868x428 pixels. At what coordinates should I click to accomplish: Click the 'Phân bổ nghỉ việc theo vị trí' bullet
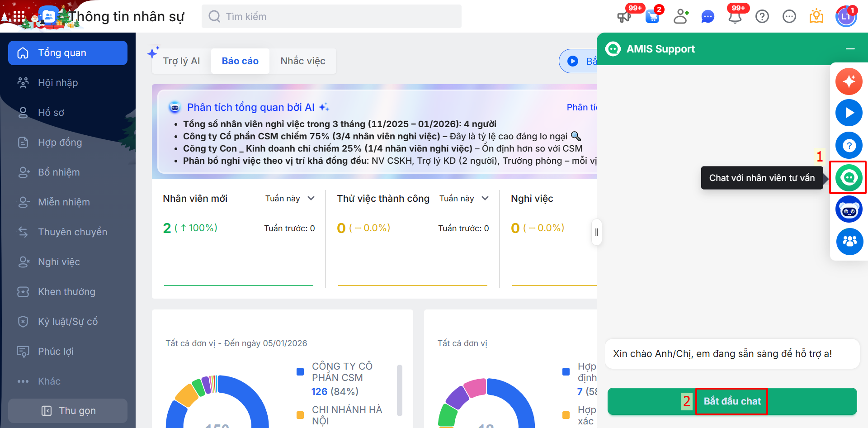pos(390,161)
